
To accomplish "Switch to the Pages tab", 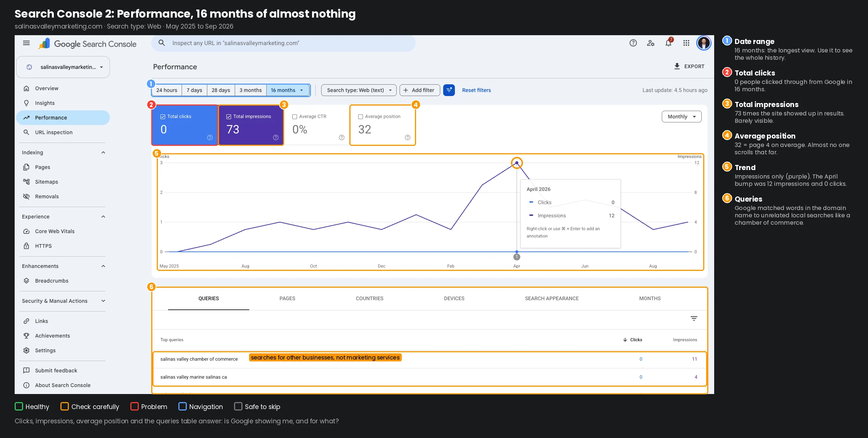I will point(288,298).
